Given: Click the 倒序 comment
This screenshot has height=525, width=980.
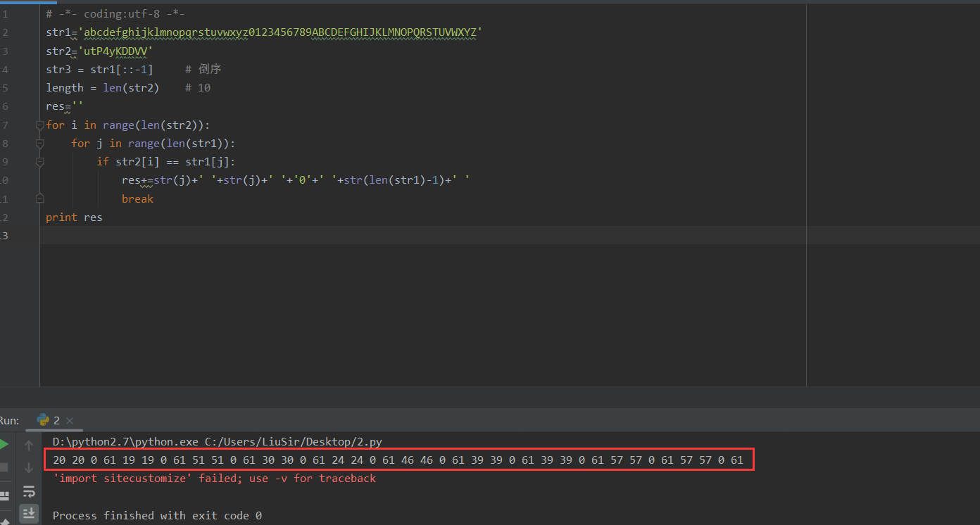Looking at the screenshot, I should tap(203, 69).
